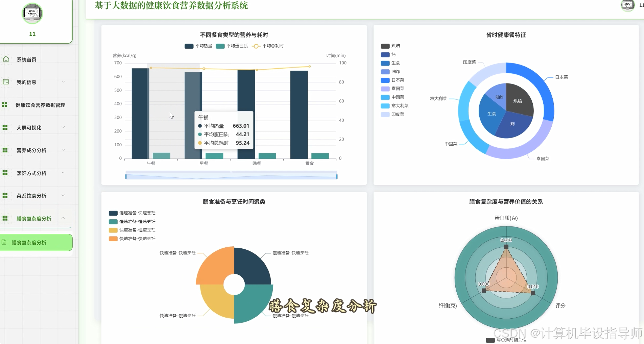Toggle the 平均热量 legend off
This screenshot has height=344, width=644.
[x=198, y=46]
